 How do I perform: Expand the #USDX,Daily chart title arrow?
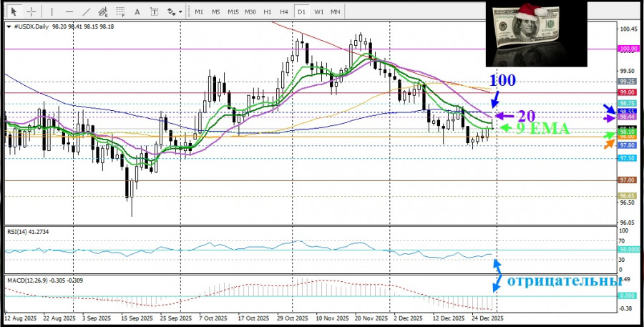click(x=9, y=26)
